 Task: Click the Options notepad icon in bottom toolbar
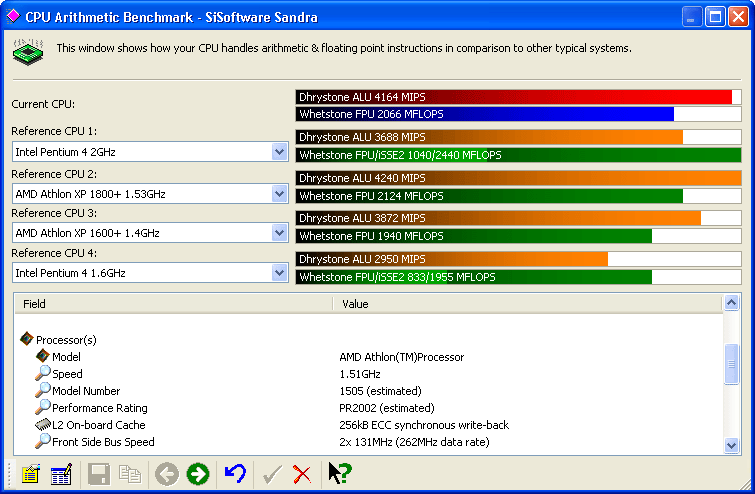coord(30,474)
